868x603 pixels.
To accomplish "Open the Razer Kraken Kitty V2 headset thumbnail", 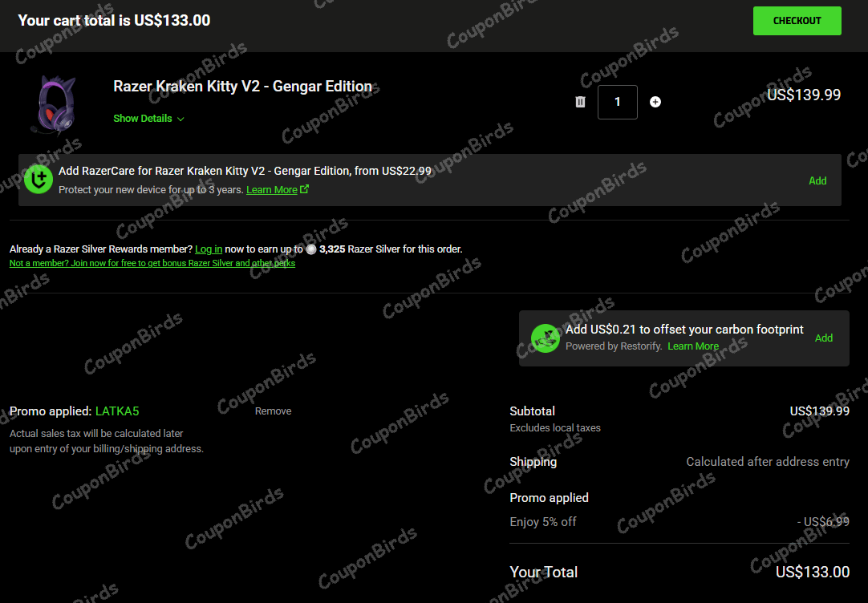I will pyautogui.click(x=55, y=105).
